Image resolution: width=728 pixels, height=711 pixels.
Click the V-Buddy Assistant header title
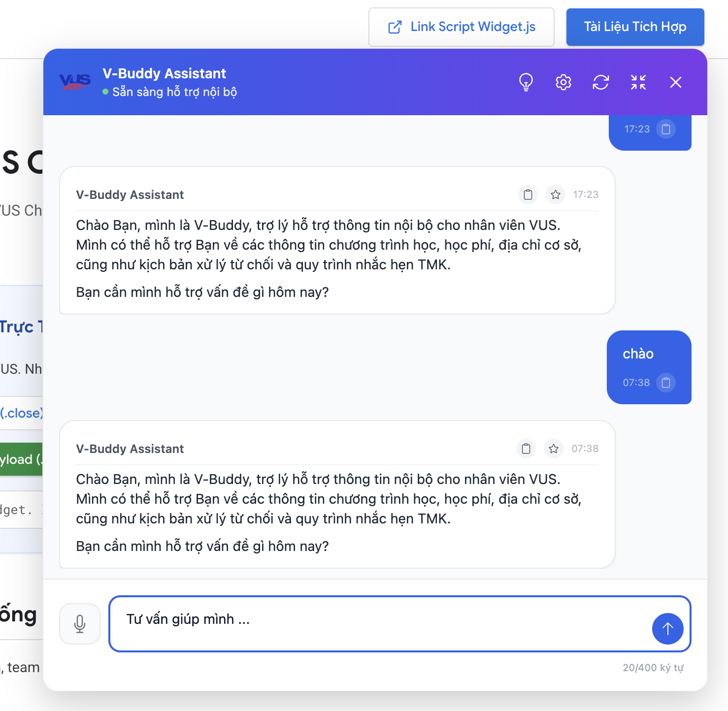click(x=165, y=73)
